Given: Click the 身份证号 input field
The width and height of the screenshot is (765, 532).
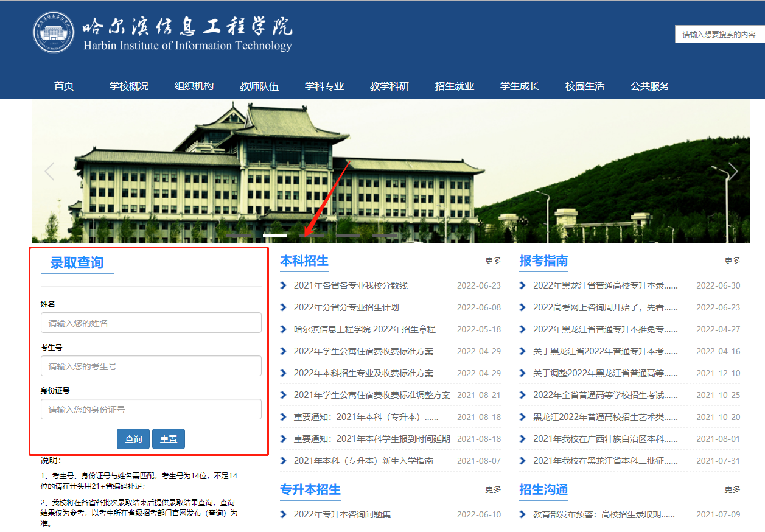Looking at the screenshot, I should click(151, 409).
